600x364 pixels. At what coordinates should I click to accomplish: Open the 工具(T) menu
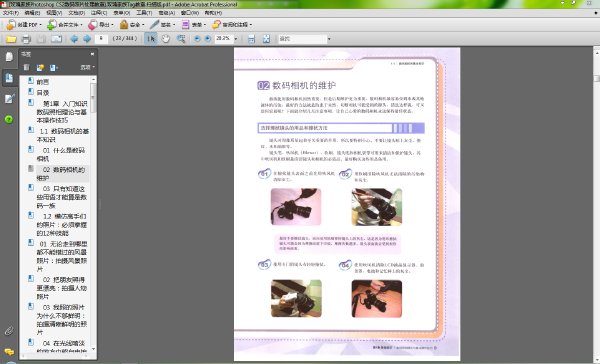pyautogui.click(x=144, y=13)
